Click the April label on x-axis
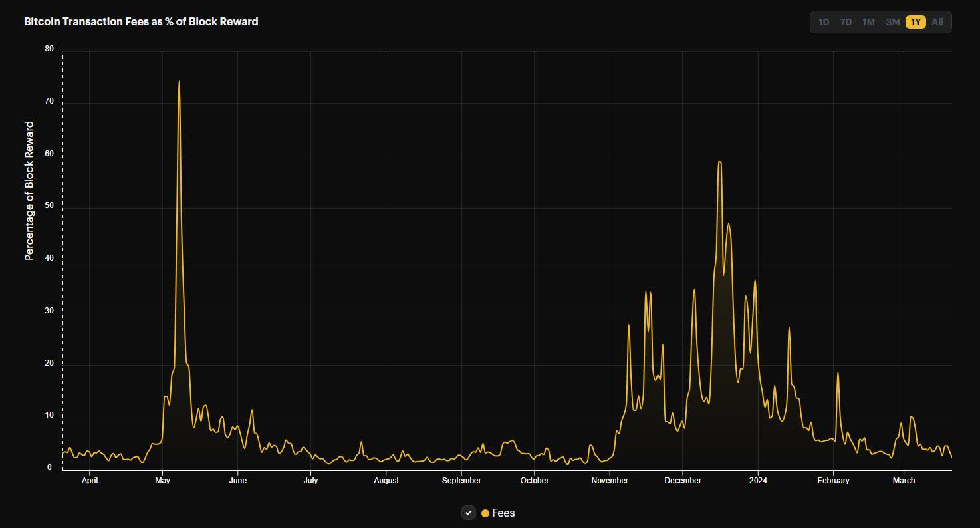 pos(90,480)
